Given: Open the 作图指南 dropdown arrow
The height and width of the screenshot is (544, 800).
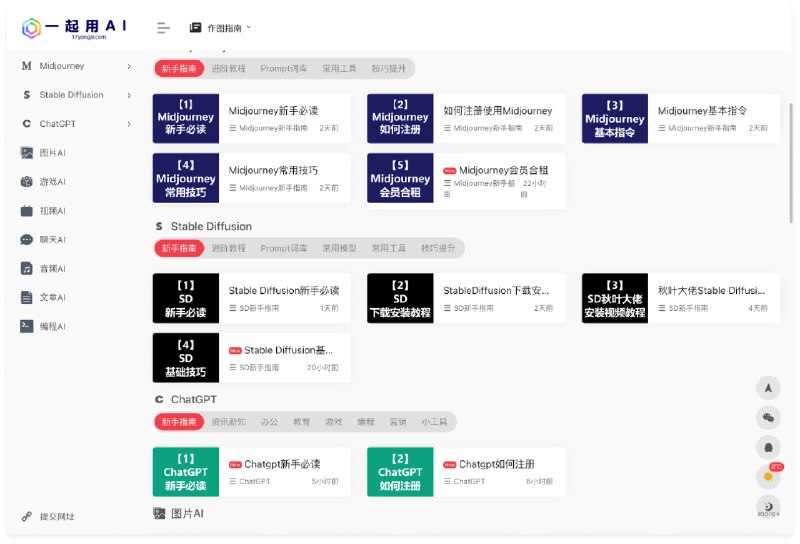Looking at the screenshot, I should 249,28.
